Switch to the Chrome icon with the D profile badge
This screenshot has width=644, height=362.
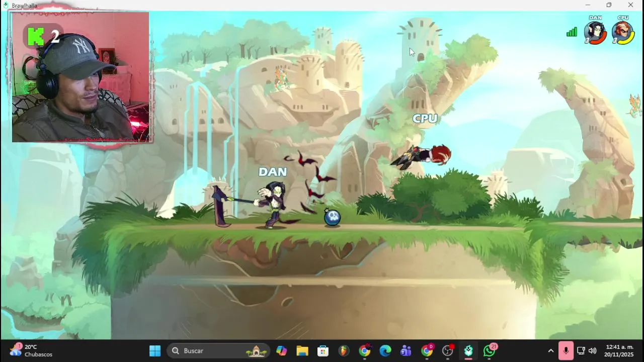point(427,350)
